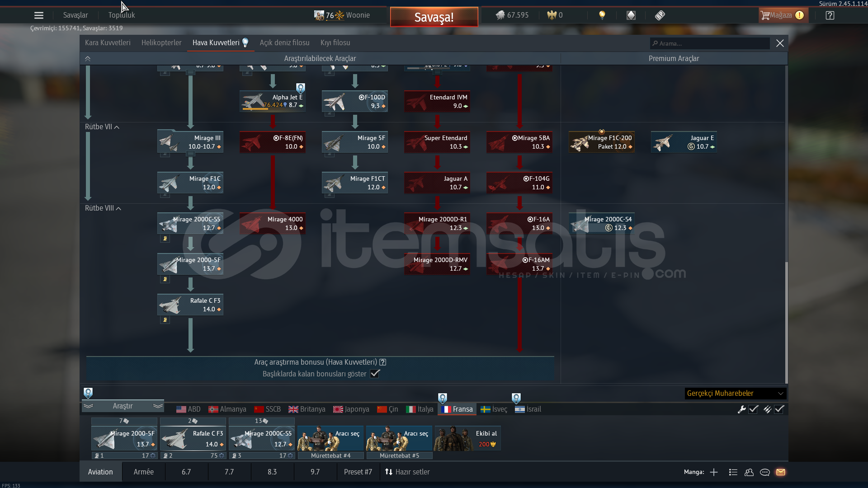Open research bonus help question mark

point(383,362)
